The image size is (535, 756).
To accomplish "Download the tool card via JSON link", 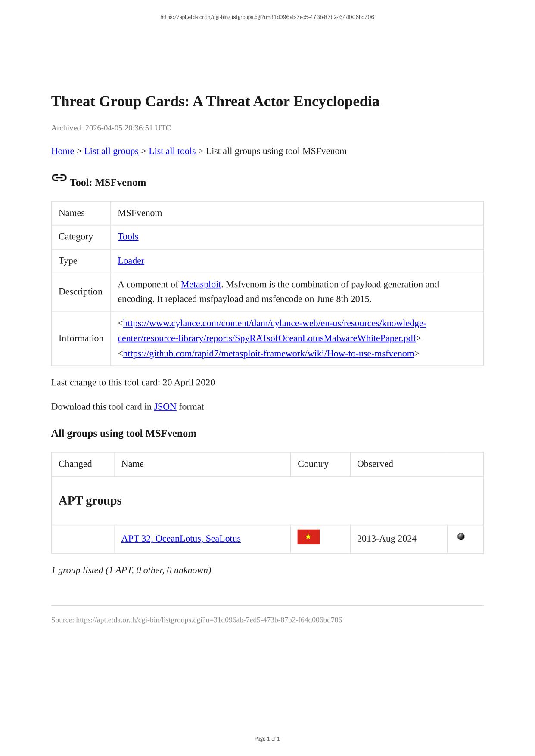I will point(165,407).
